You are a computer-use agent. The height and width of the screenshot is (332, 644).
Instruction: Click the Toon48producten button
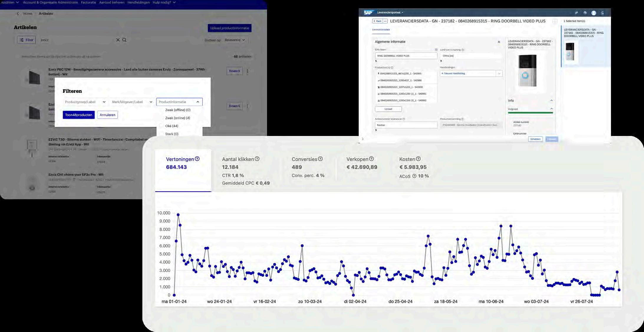click(x=78, y=115)
